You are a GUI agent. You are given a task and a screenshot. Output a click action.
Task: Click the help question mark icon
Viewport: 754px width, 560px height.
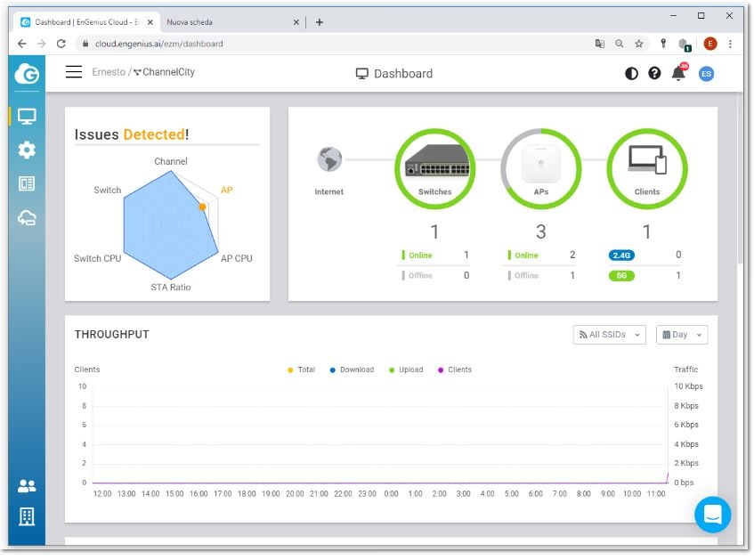(654, 73)
